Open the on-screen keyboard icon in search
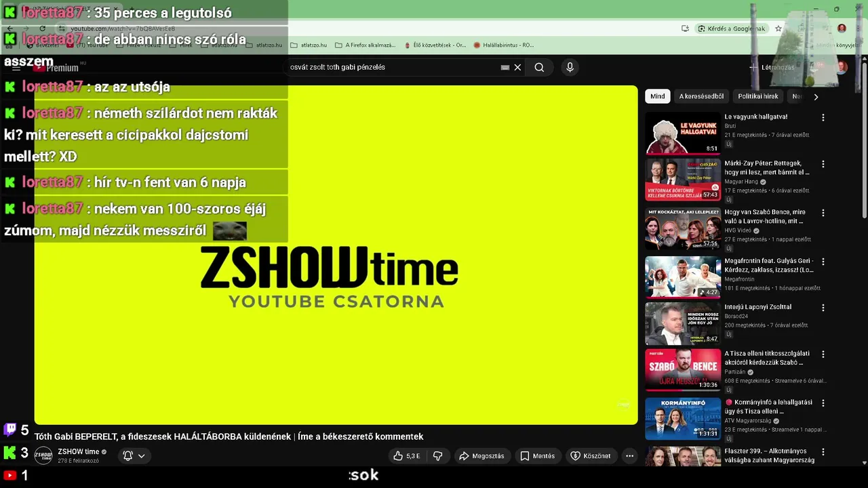868x488 pixels. pyautogui.click(x=505, y=67)
